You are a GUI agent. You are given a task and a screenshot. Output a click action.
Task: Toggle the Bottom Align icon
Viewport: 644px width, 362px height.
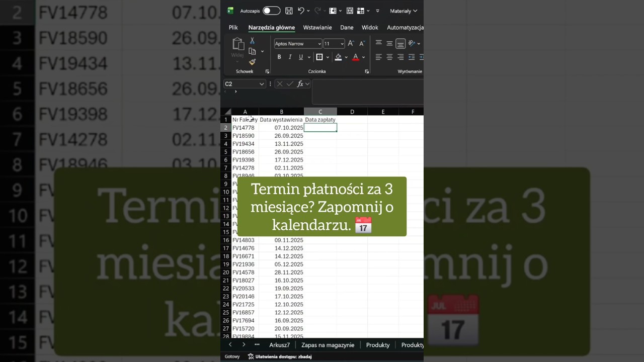[400, 44]
